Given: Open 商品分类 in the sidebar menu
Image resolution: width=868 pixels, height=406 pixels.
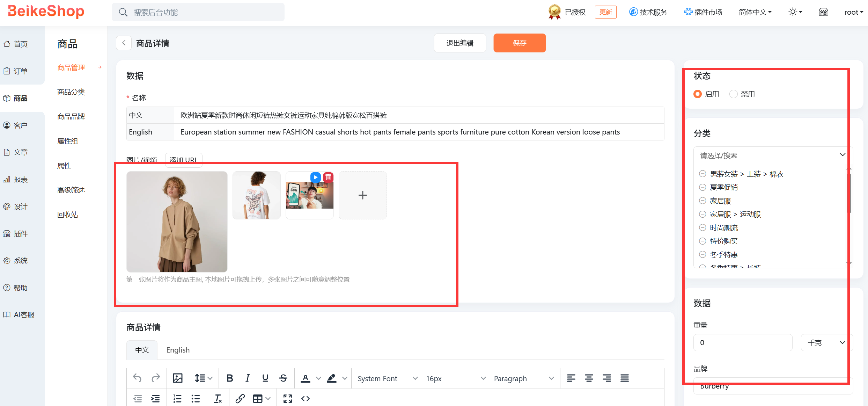Looking at the screenshot, I should 71,92.
